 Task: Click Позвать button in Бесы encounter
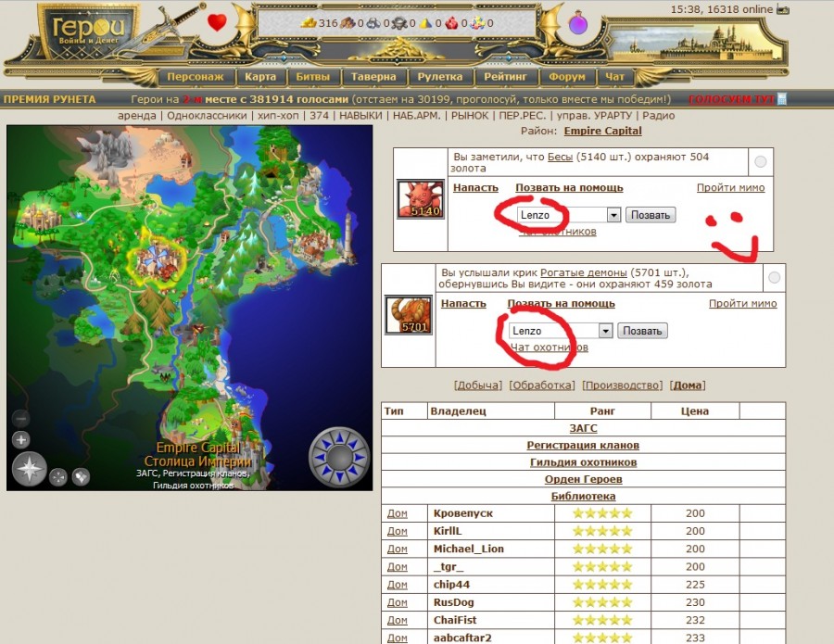pos(651,215)
